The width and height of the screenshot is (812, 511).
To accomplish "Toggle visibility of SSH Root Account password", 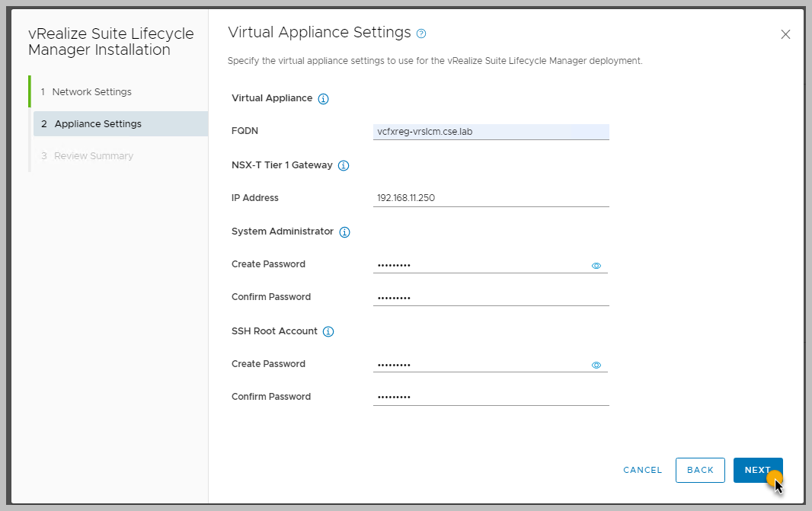I will [596, 366].
